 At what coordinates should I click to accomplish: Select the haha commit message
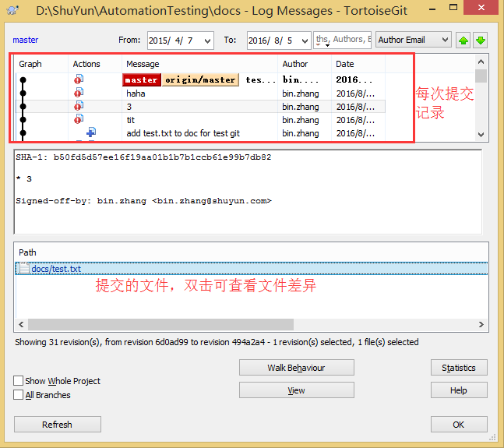coord(136,93)
